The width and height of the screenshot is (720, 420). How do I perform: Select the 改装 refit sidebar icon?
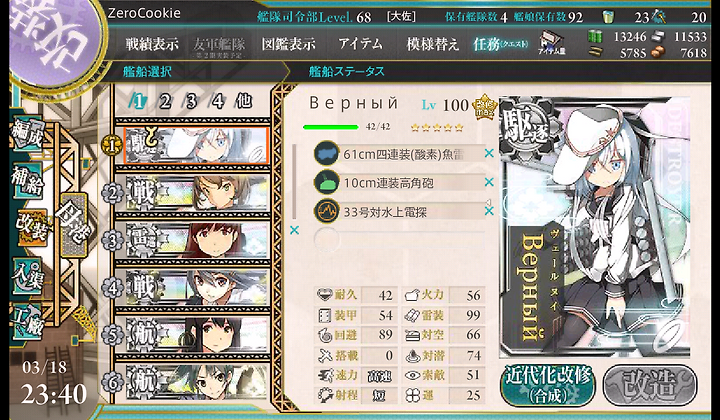31,228
